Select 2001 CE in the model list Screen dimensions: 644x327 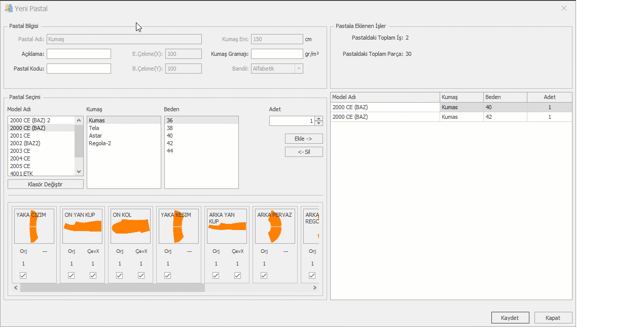(x=20, y=136)
